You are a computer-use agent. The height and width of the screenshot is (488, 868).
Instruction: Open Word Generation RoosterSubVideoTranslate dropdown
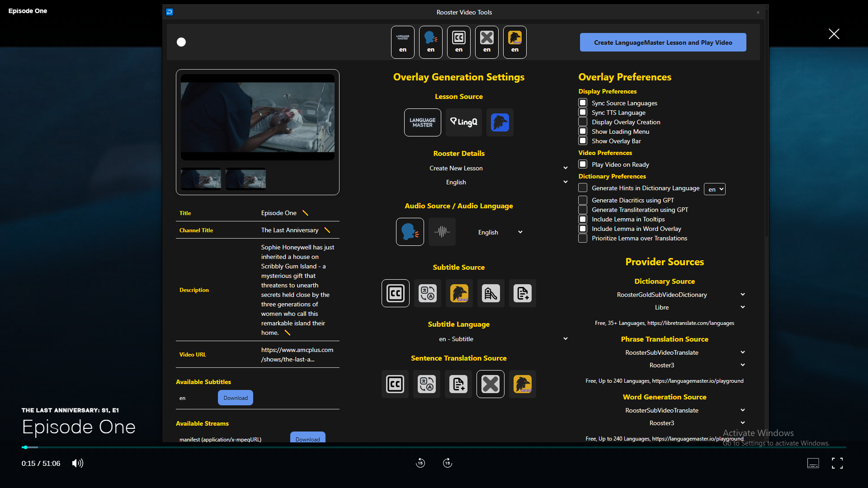coord(665,410)
